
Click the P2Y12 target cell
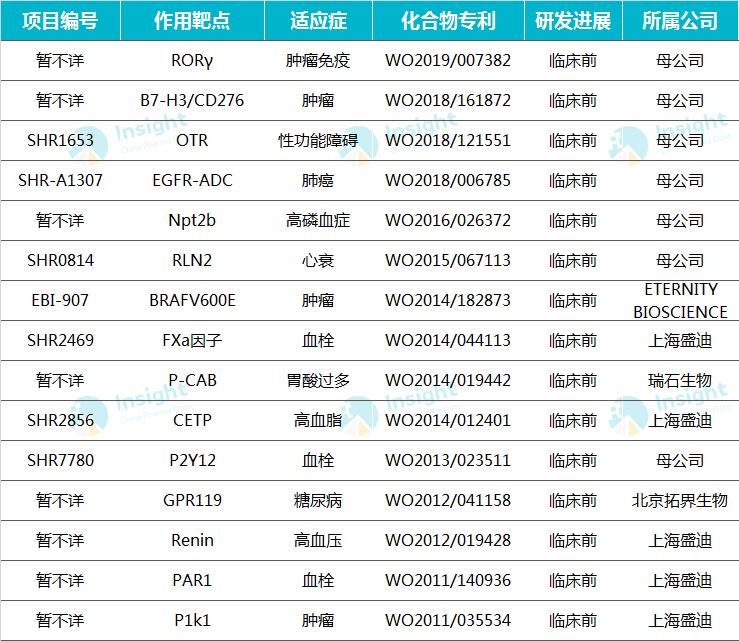(192, 461)
